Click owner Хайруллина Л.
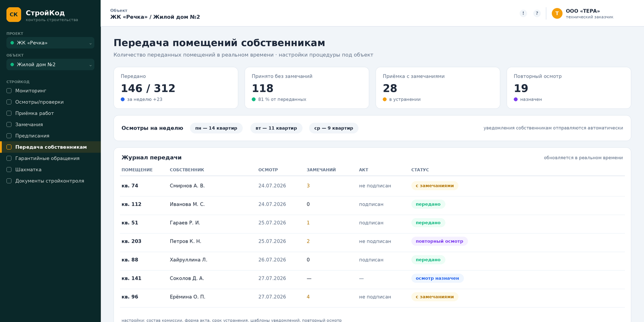Image resolution: width=644 pixels, height=322 pixels. [188, 260]
